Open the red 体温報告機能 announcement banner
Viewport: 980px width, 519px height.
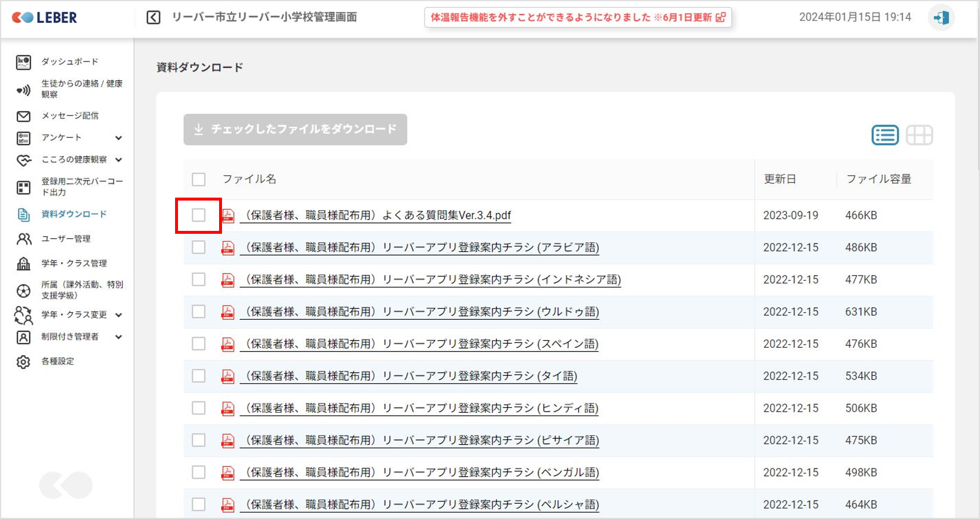578,18
